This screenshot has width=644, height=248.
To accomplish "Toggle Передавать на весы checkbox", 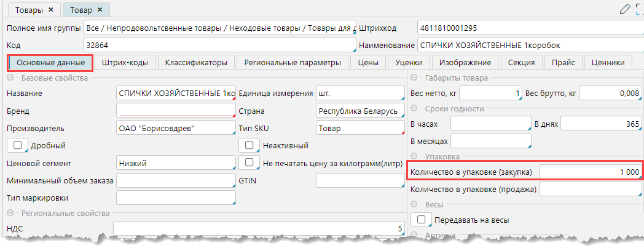I will [x=421, y=220].
